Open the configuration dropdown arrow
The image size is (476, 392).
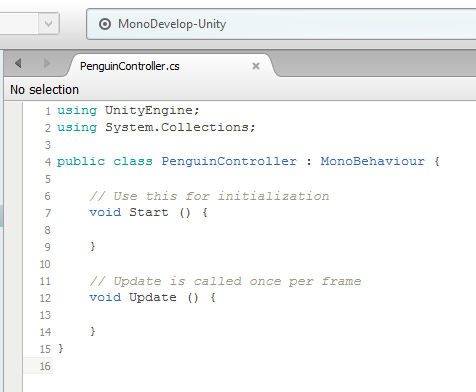pos(49,24)
